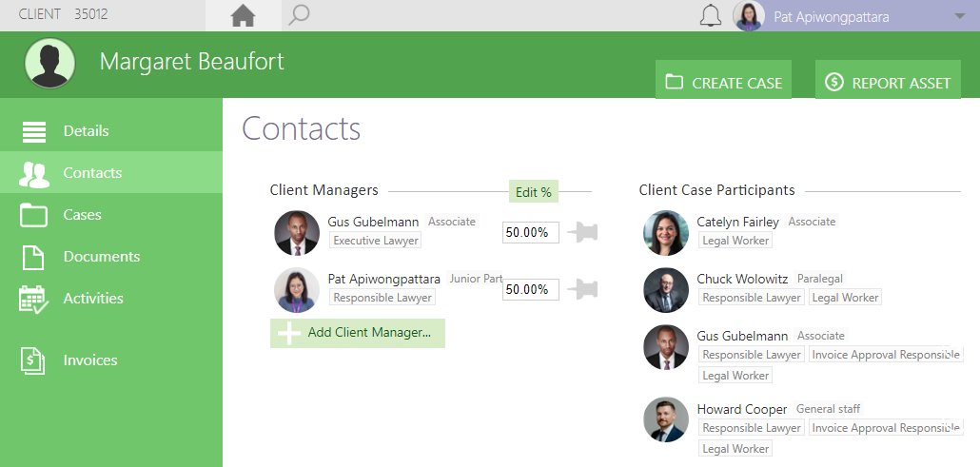The height and width of the screenshot is (467, 980).
Task: Click Gus Gubelmann's 50.00% percentage field
Action: coord(531,233)
